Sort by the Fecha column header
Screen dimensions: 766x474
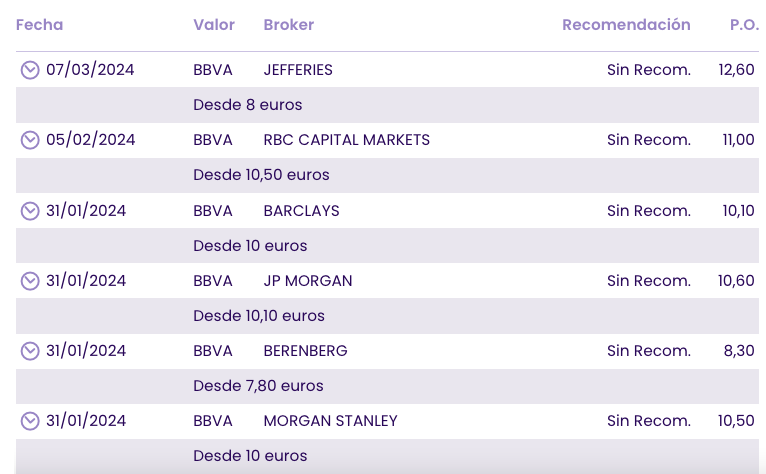click(x=39, y=25)
